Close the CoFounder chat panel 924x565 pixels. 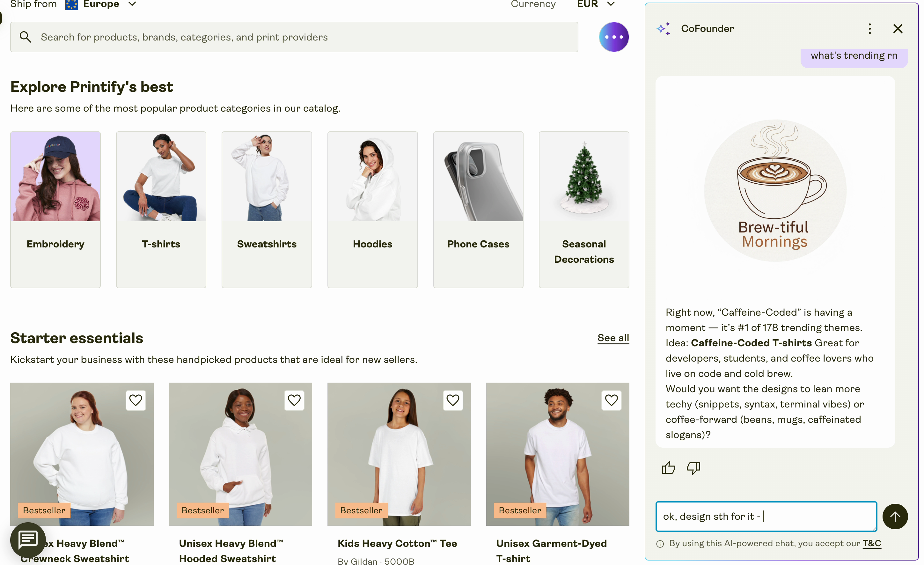coord(898,28)
